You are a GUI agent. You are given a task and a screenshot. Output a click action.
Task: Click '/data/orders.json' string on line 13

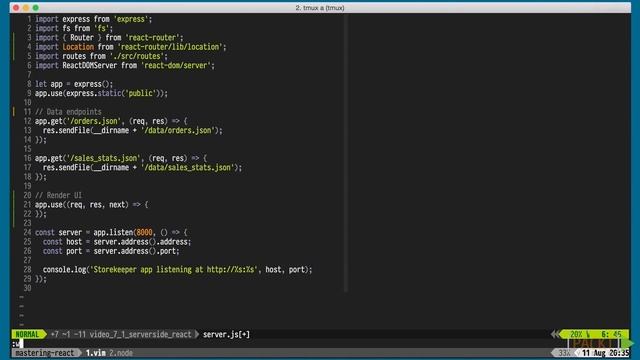(x=178, y=130)
